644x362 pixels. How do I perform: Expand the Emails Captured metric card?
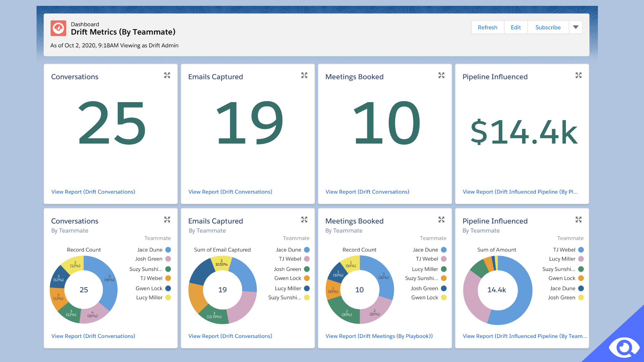coord(304,75)
